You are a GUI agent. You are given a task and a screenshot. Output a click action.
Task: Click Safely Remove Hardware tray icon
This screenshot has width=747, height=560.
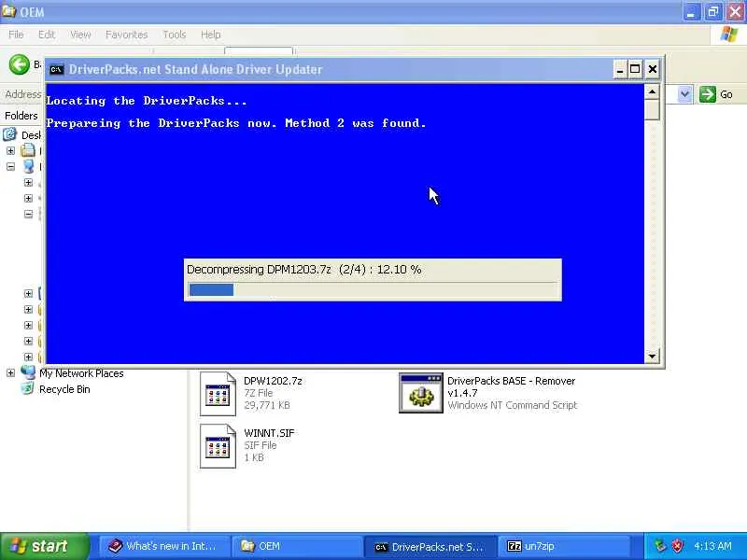[x=659, y=546]
